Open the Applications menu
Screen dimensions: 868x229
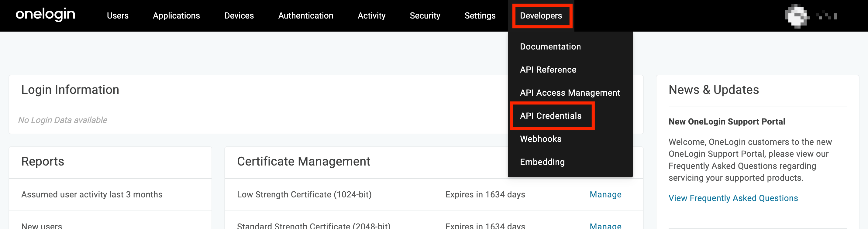point(176,16)
